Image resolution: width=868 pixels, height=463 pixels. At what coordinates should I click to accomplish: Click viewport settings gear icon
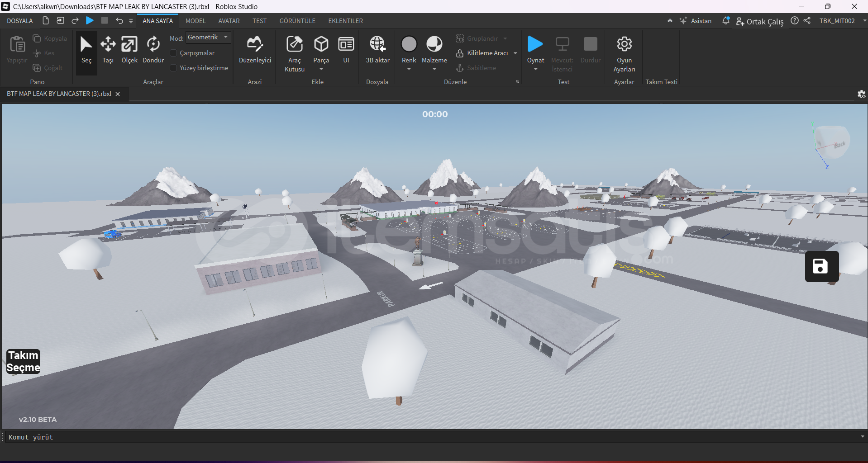(x=862, y=94)
